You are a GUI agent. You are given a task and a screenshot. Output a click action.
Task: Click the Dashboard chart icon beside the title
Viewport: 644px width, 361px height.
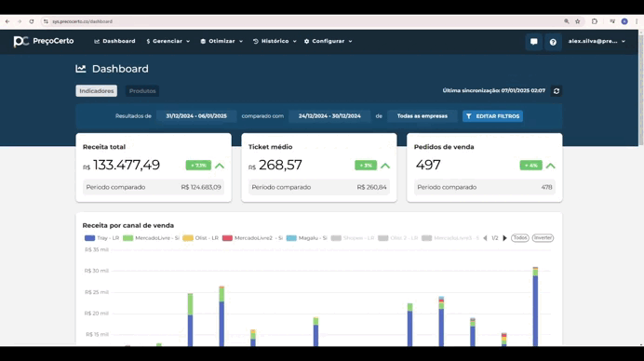80,69
